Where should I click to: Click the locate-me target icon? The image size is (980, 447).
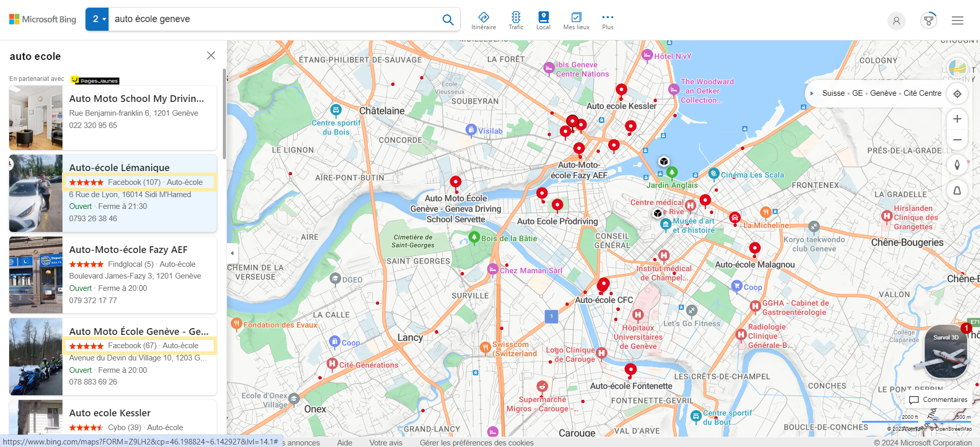(x=957, y=94)
